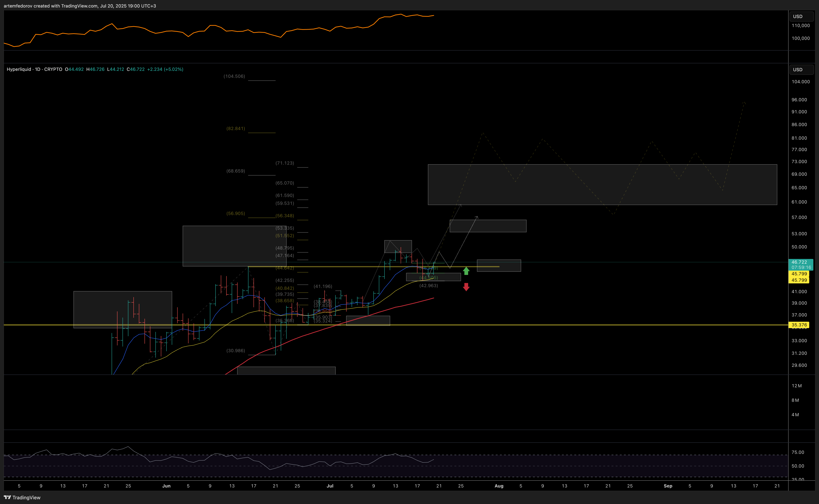Click the 75.00 RSI axis label
819x504 pixels.
coord(798,452)
